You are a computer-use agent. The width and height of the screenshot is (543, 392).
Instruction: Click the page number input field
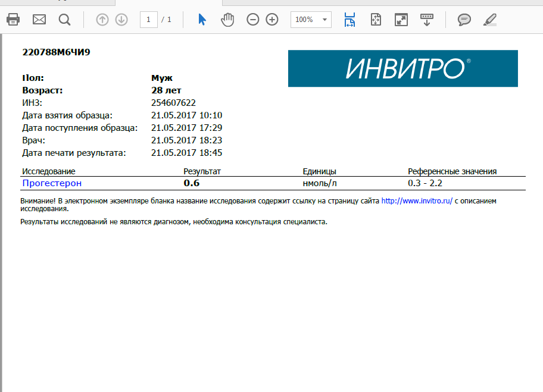[x=148, y=20]
